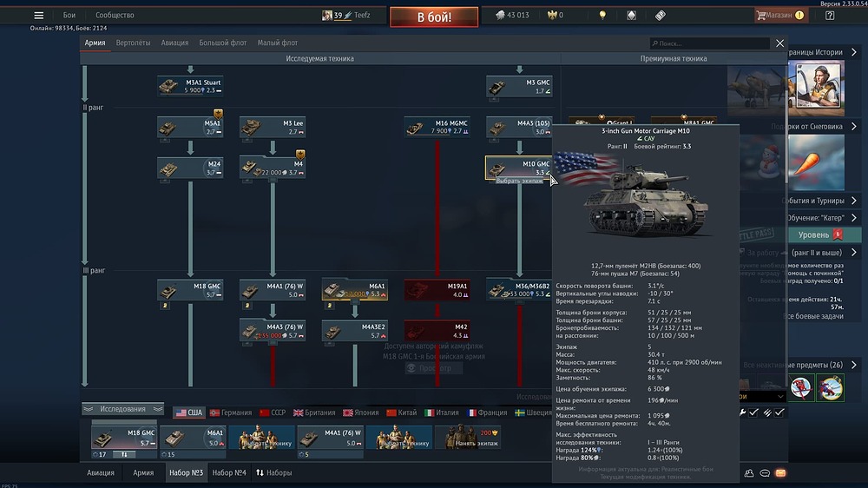Image resolution: width=868 pixels, height=488 pixels.
Task: Expand the Подарки от Снеговика section arrow
Action: (x=854, y=126)
